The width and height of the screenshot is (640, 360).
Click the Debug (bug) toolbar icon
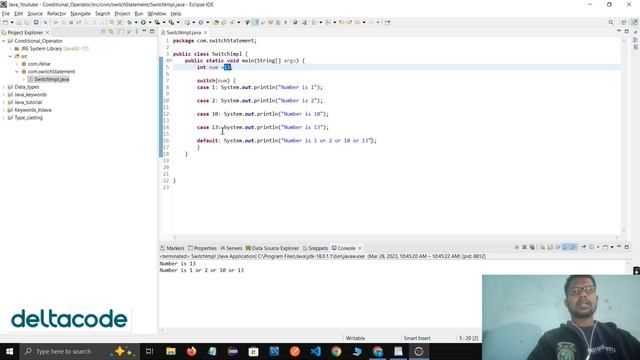coord(129,22)
